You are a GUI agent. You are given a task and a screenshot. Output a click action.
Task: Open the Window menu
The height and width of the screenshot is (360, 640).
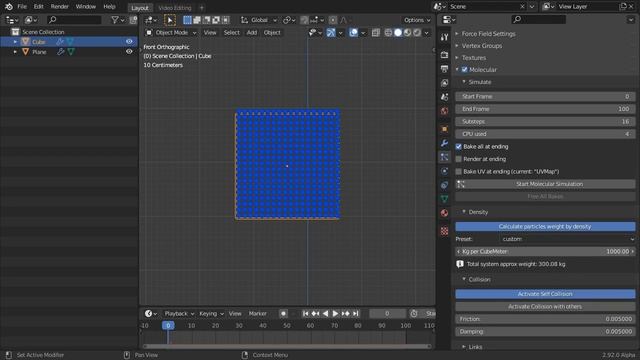point(86,7)
